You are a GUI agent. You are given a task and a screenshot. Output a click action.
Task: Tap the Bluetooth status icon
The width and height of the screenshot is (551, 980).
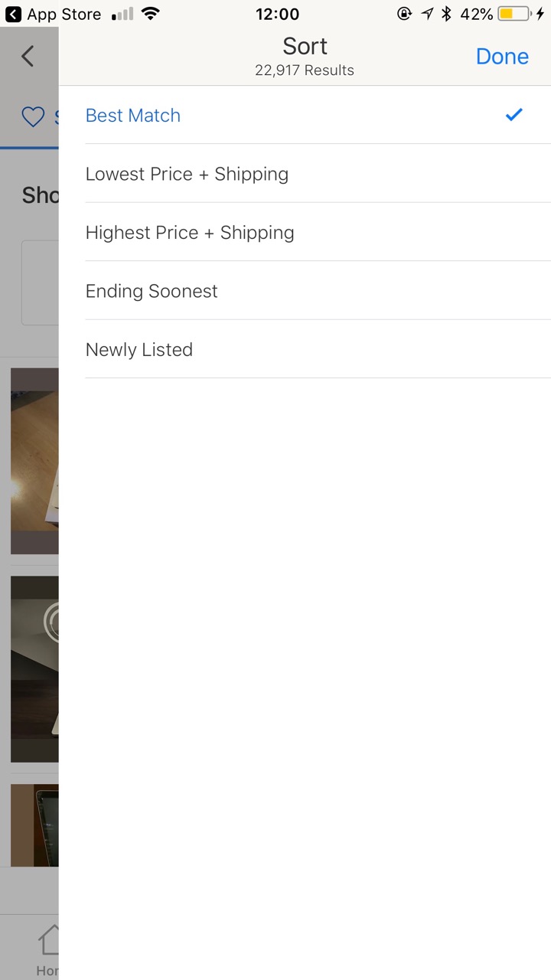(447, 15)
